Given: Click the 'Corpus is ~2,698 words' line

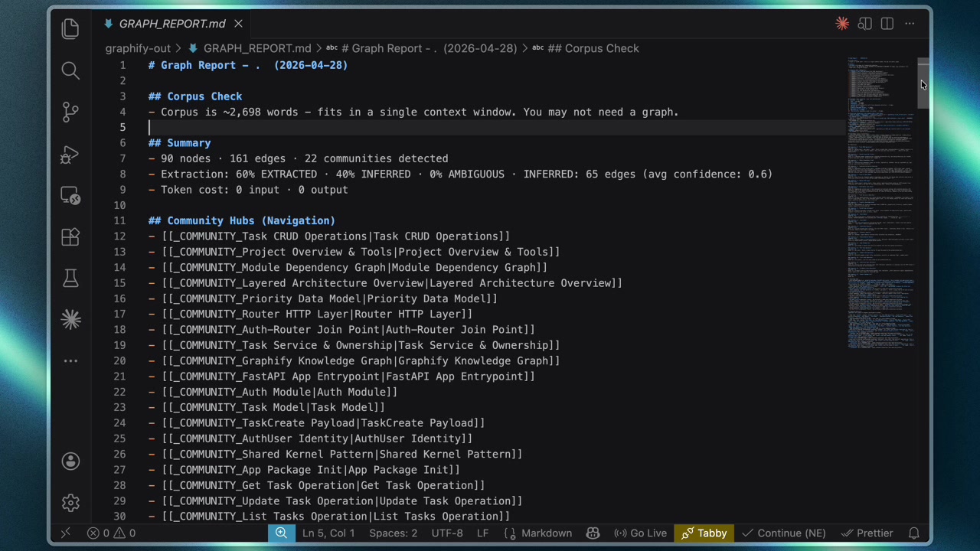Looking at the screenshot, I should pos(413,112).
